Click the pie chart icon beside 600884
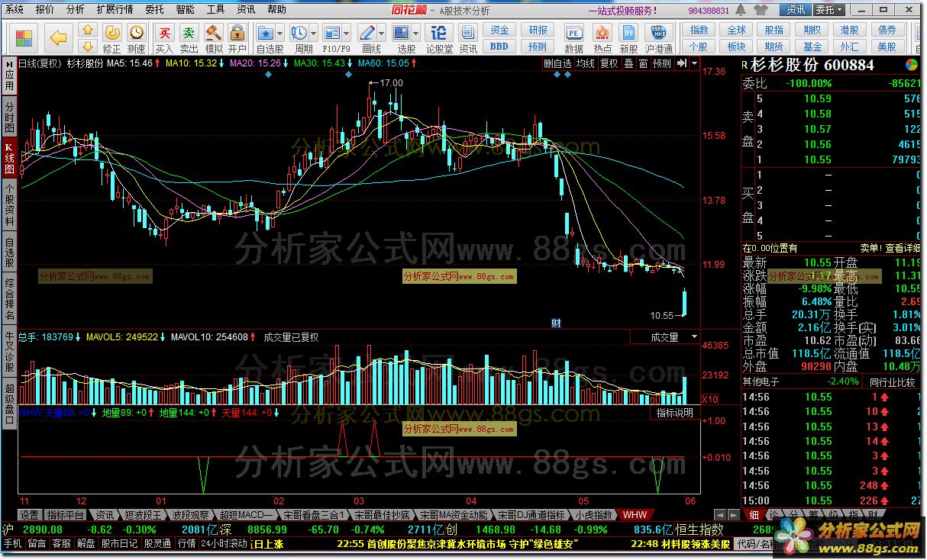This screenshot has width=927, height=560. tap(911, 65)
